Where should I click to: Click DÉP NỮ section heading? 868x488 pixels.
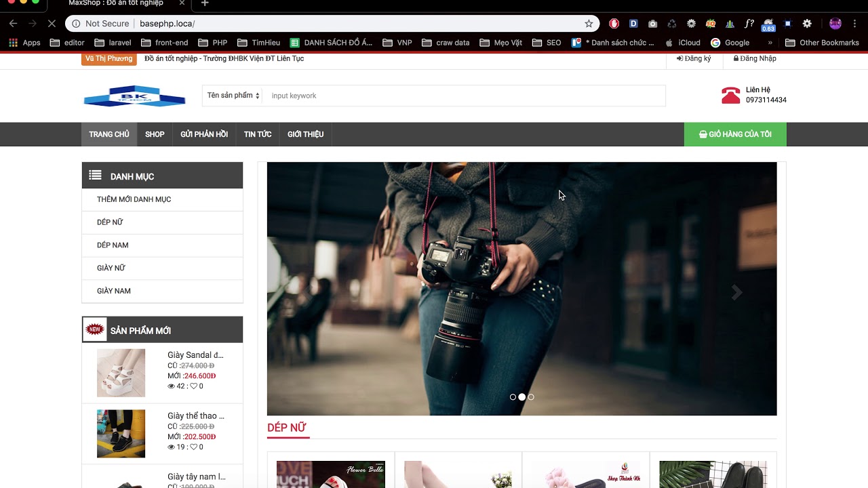point(287,428)
